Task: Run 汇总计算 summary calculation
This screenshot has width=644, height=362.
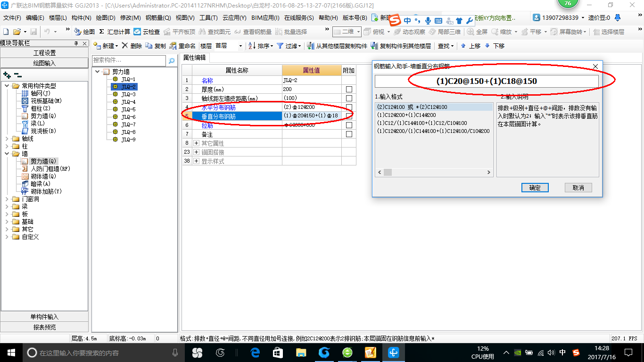Action: click(x=115, y=32)
